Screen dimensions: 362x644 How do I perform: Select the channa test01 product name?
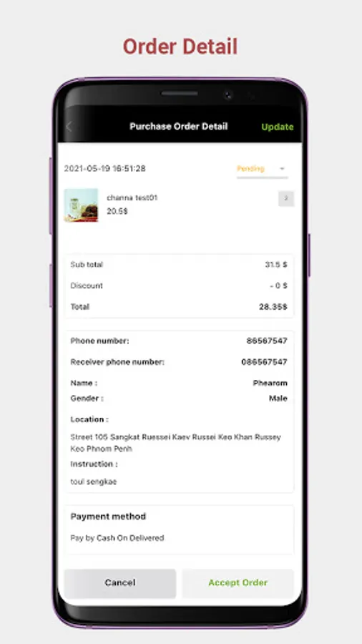point(132,197)
